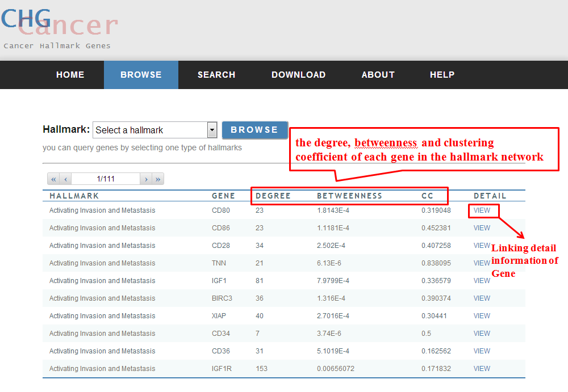Click the CHG Cancer Hallmark Genes logo
This screenshot has width=568, height=392.
coord(57,27)
